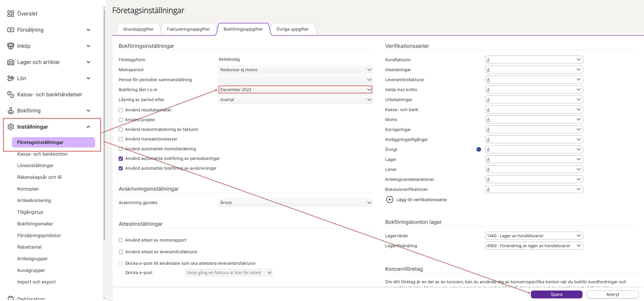Uncheck Använd automatisk bokföring av avskrivningar
644x301 pixels.
click(121, 168)
